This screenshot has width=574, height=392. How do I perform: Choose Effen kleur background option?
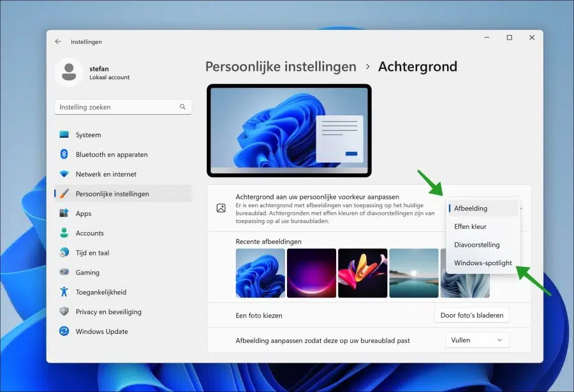pyautogui.click(x=483, y=226)
